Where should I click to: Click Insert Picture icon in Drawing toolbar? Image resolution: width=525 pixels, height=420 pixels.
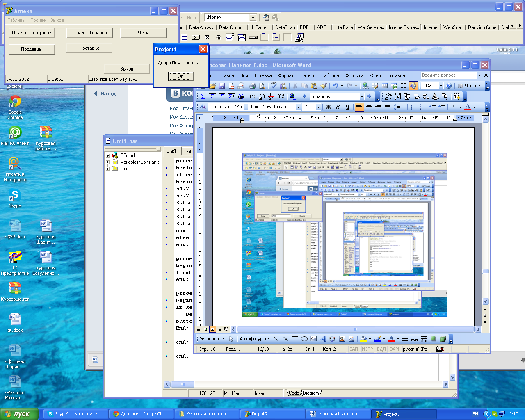click(x=352, y=339)
